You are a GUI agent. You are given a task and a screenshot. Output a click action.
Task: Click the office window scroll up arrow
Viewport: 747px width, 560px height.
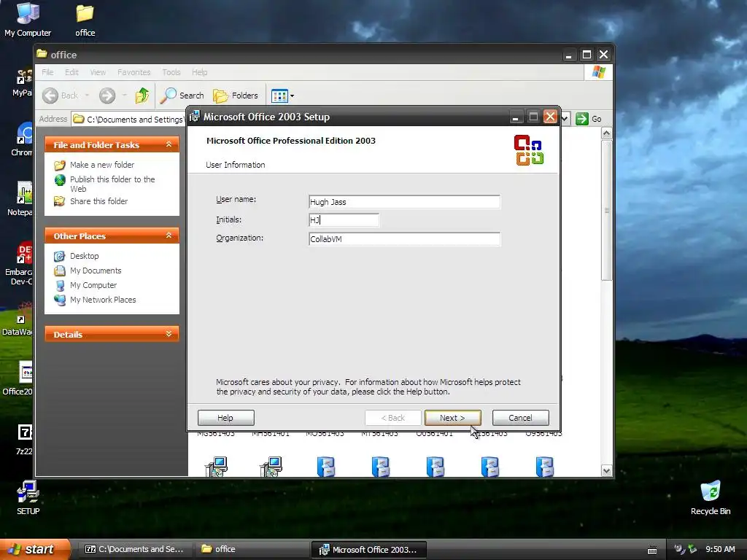point(606,133)
